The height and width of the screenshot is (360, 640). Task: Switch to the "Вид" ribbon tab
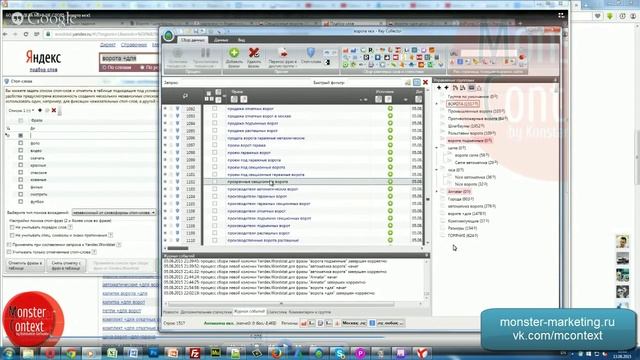click(241, 40)
